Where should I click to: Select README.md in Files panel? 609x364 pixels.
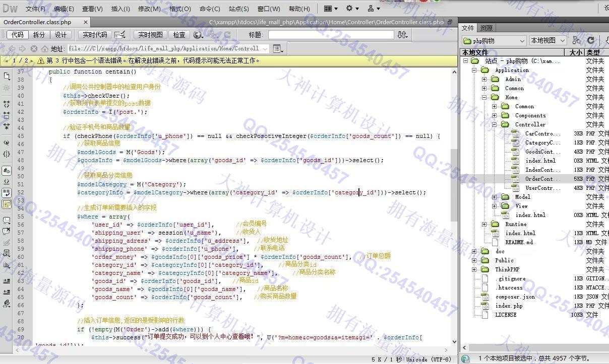point(519,242)
